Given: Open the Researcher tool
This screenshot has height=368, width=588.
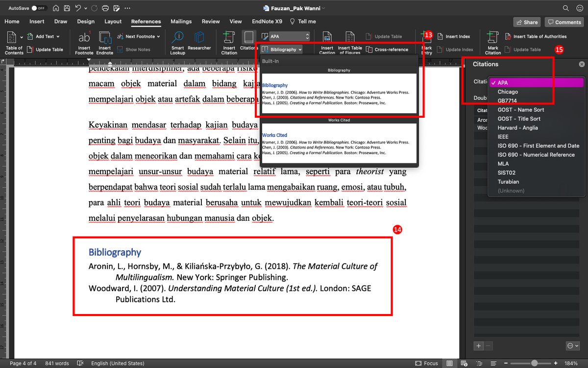Looking at the screenshot, I should click(199, 41).
